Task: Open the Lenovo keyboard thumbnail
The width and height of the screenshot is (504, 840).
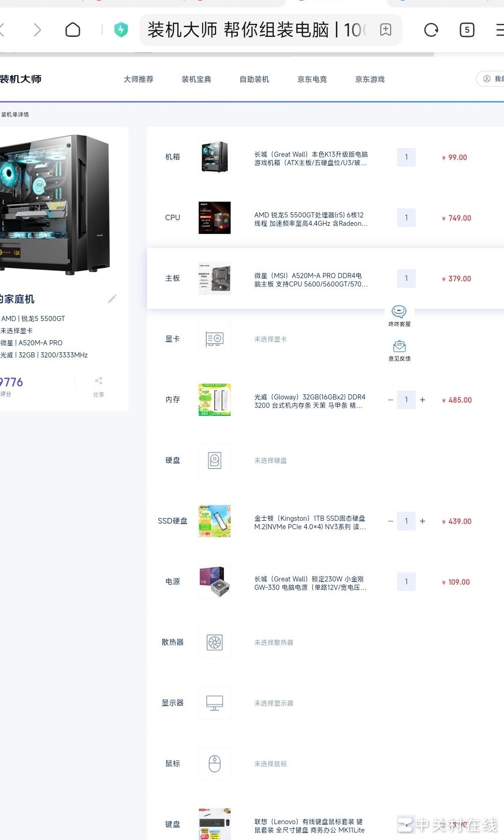Action: pyautogui.click(x=215, y=824)
